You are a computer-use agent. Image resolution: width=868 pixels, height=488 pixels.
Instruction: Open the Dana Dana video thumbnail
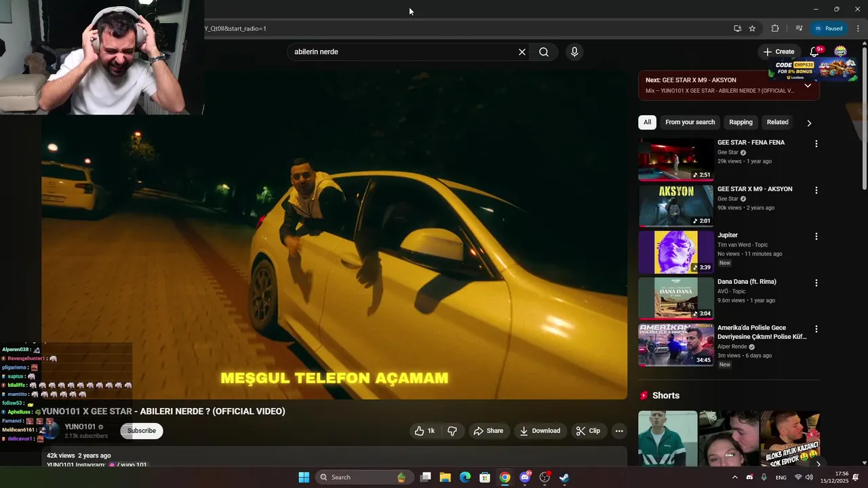pos(675,298)
